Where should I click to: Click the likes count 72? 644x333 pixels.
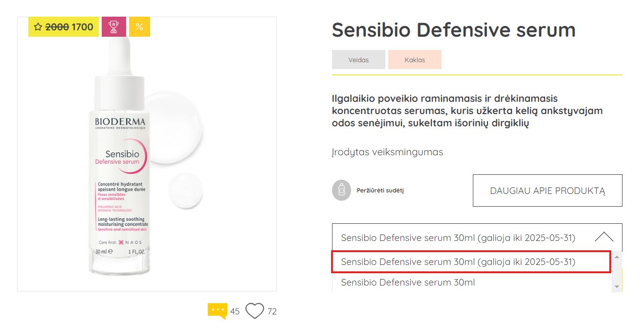272,311
